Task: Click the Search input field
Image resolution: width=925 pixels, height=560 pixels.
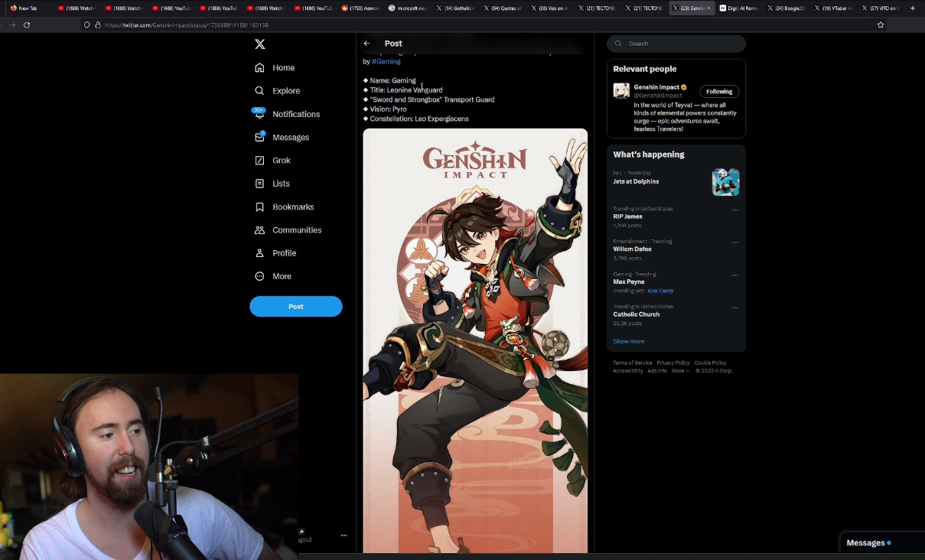Action: (x=676, y=44)
